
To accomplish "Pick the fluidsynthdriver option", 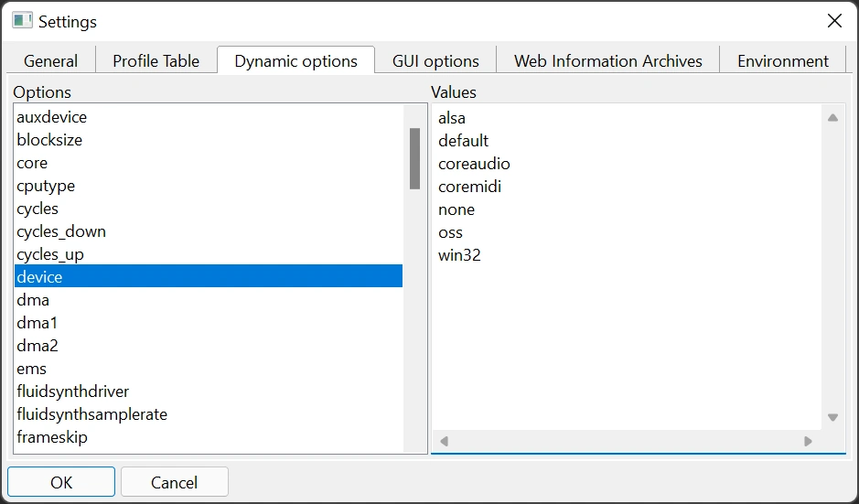I will pos(73,391).
